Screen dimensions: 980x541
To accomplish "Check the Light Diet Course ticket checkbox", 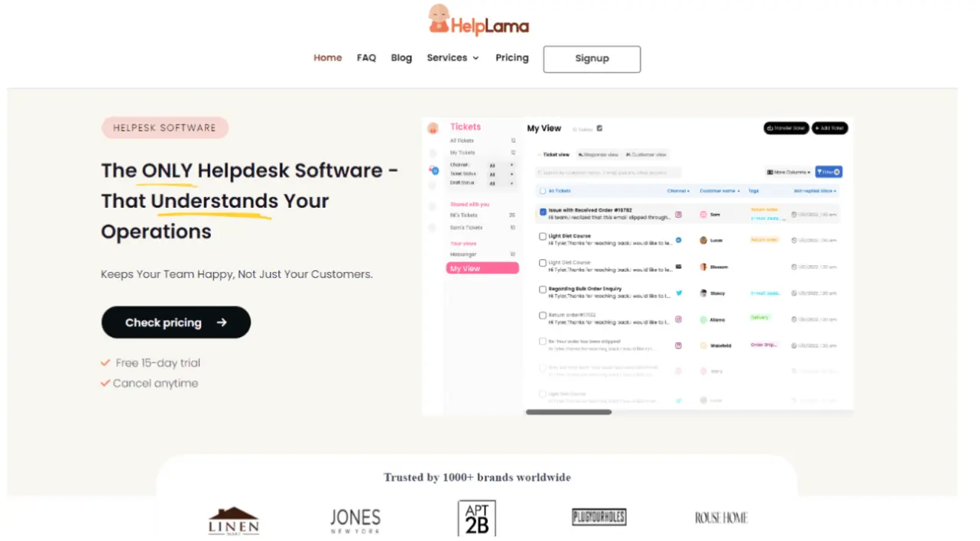I will (x=543, y=236).
